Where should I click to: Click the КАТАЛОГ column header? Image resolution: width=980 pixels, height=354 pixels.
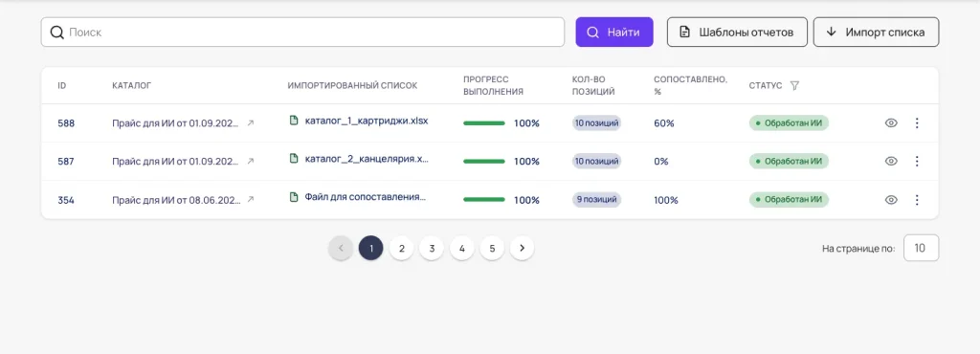point(132,85)
